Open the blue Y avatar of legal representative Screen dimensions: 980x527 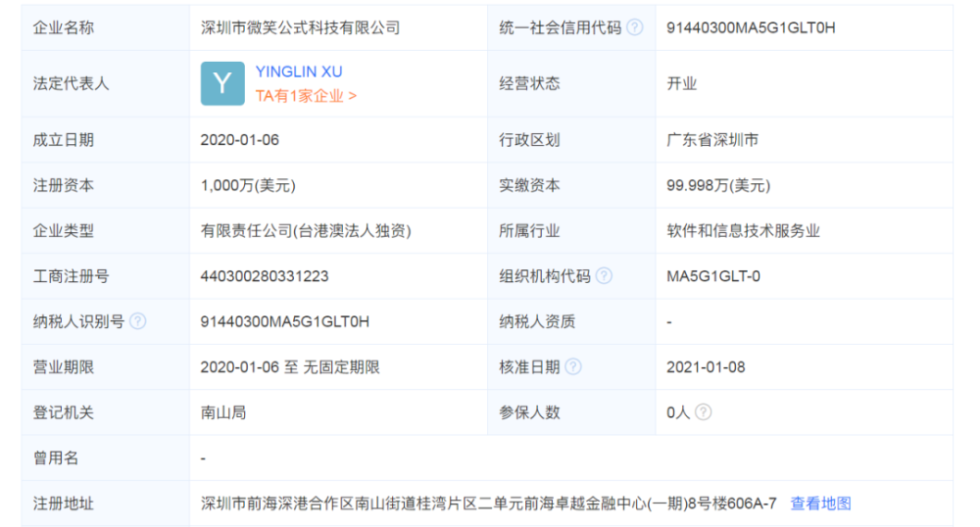[222, 83]
